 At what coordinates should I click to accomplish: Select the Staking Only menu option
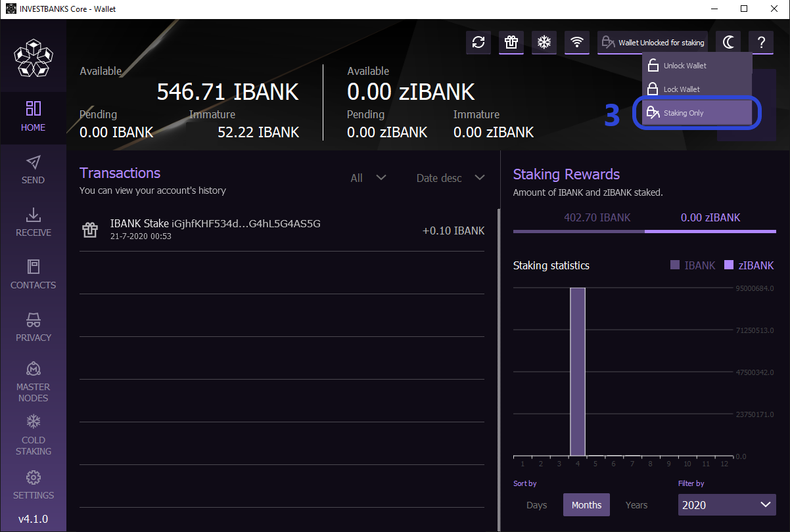tap(697, 113)
